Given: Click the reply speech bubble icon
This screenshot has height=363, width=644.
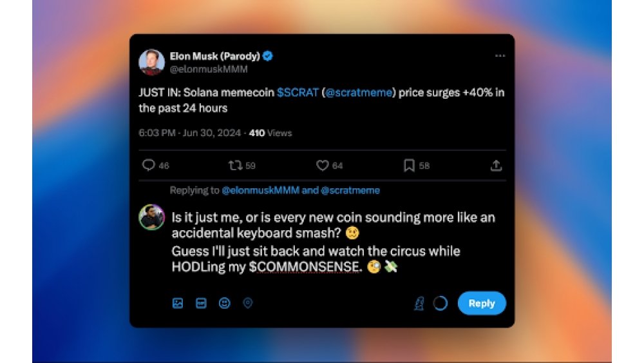Looking at the screenshot, I should [149, 166].
